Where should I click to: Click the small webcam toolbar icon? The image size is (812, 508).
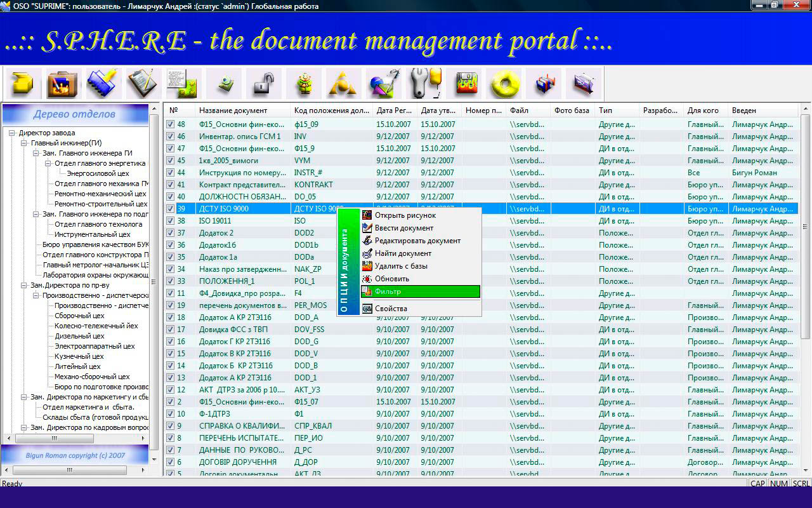click(225, 83)
